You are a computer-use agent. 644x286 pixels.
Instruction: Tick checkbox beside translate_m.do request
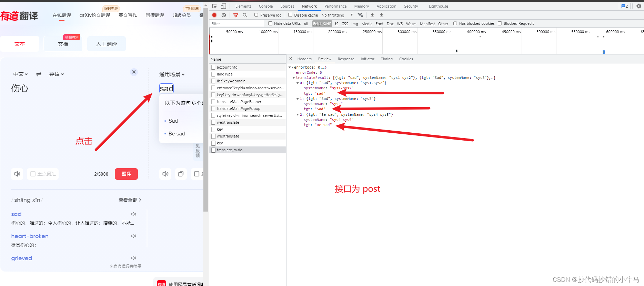coord(213,150)
